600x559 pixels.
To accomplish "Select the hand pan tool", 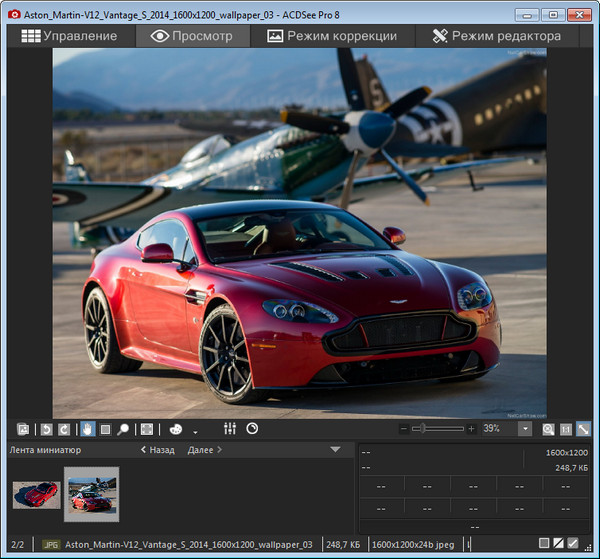I will pos(87,429).
